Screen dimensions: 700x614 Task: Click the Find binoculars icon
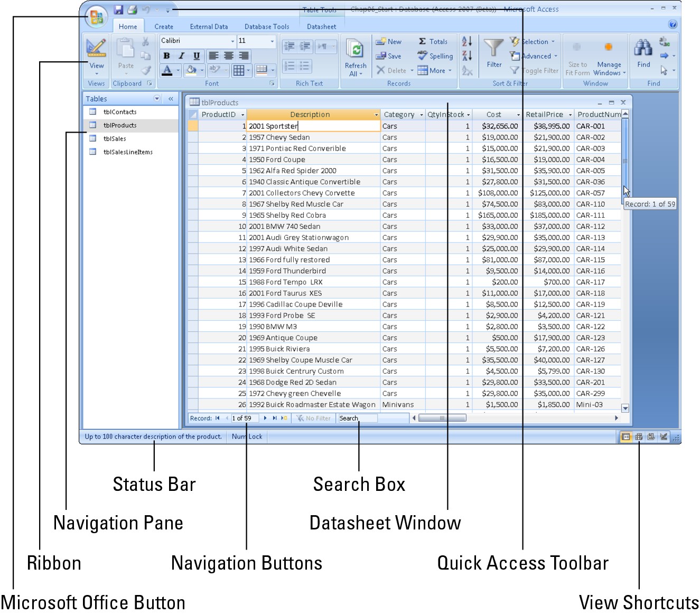(643, 48)
